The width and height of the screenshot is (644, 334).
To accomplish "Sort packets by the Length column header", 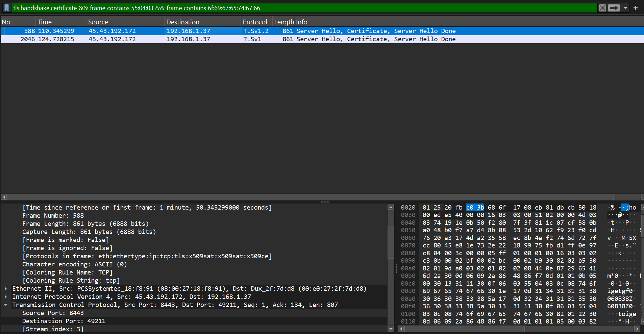I will 284,22.
